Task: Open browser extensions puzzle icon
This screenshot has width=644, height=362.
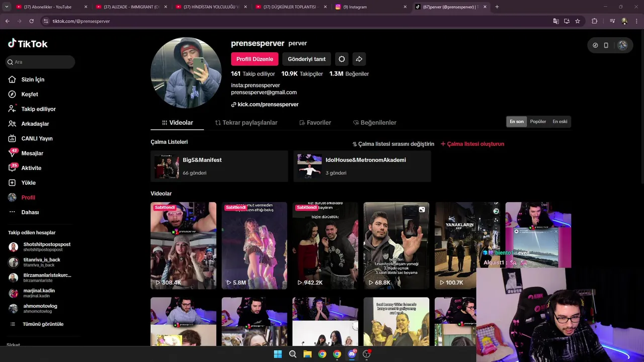Action: (x=595, y=21)
